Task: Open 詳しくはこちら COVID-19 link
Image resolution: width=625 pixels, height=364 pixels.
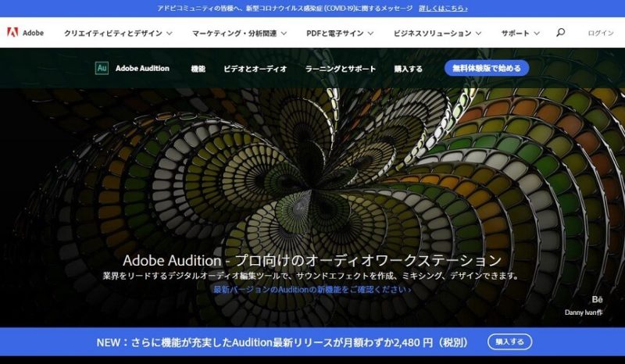Action: (443, 9)
